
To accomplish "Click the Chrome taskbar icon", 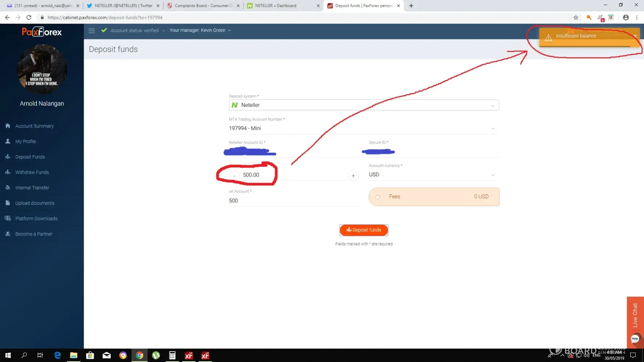I will point(139,355).
